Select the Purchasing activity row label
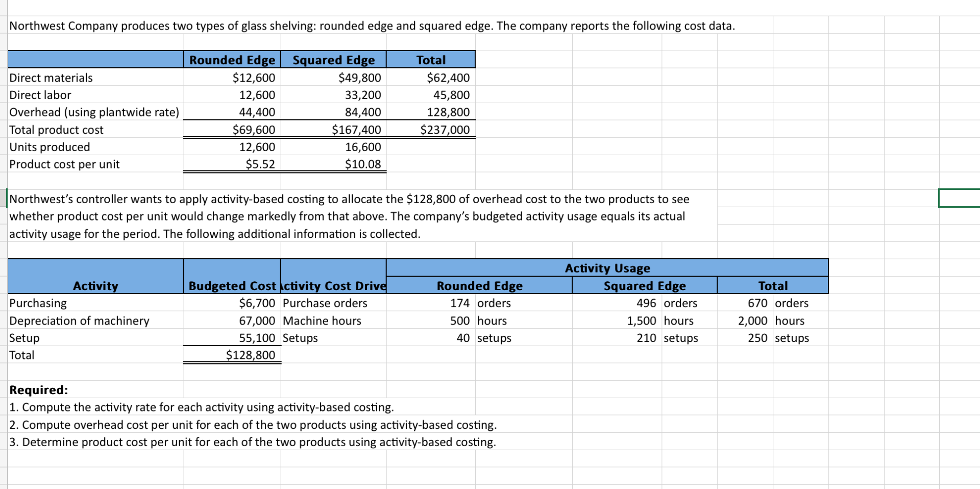Screen dimensions: 980x489 coord(38,303)
